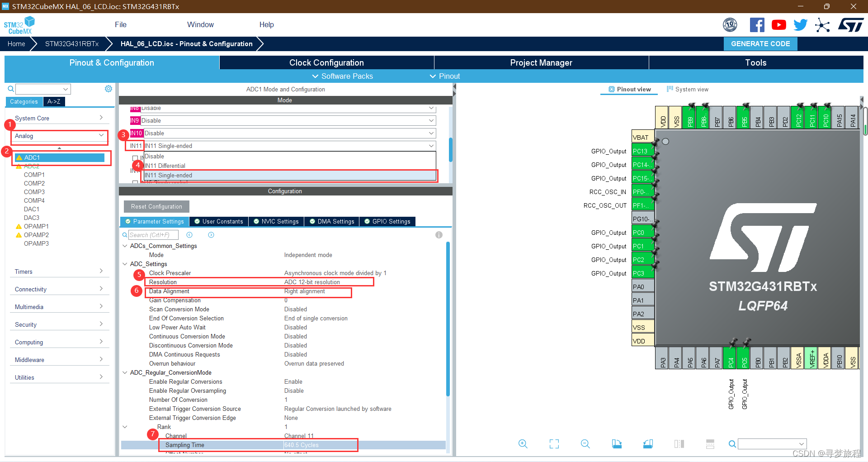This screenshot has width=868, height=462.
Task: Fit the chip pinout to the view
Action: [554, 444]
